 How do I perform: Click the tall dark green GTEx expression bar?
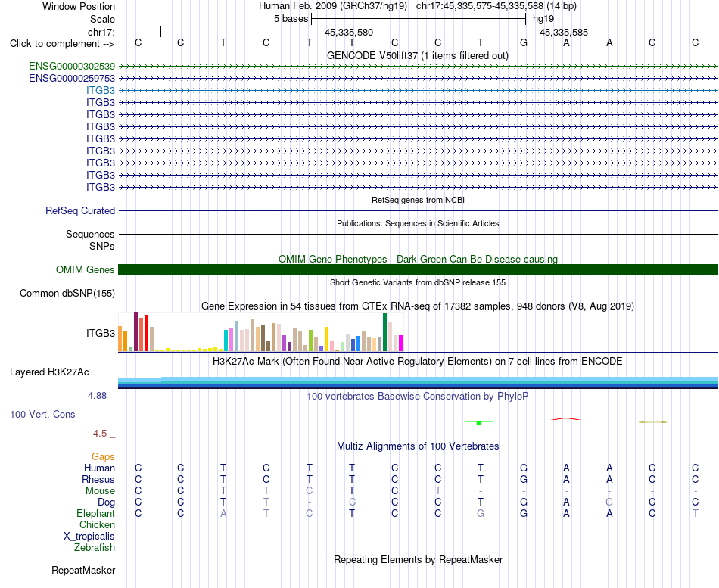coord(384,332)
